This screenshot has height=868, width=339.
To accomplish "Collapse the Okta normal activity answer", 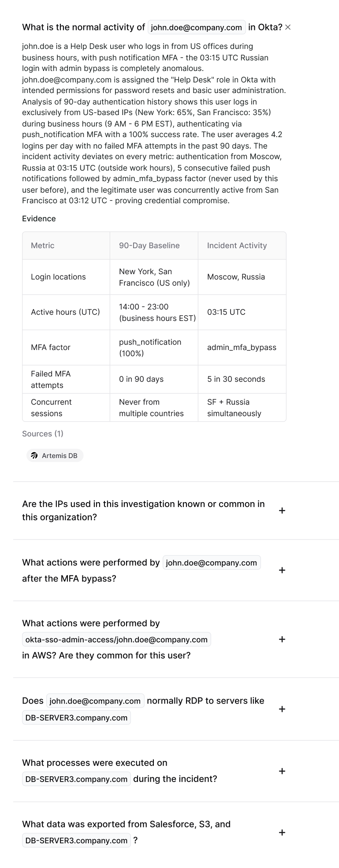I will (288, 27).
